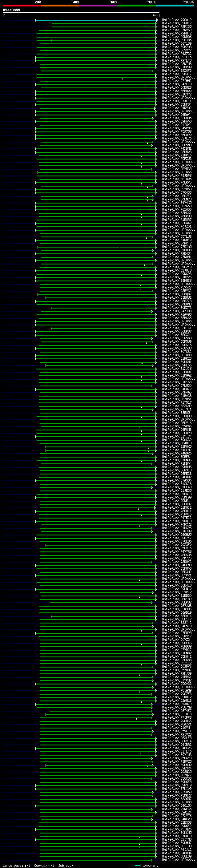
Task: Select the UniRef100_C4IRR2 label
Action: click(177, 745)
